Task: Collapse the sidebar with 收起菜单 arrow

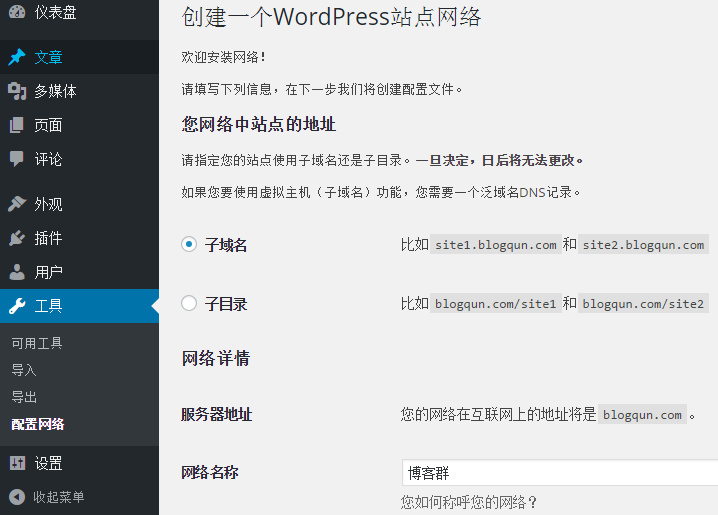Action: [17, 497]
